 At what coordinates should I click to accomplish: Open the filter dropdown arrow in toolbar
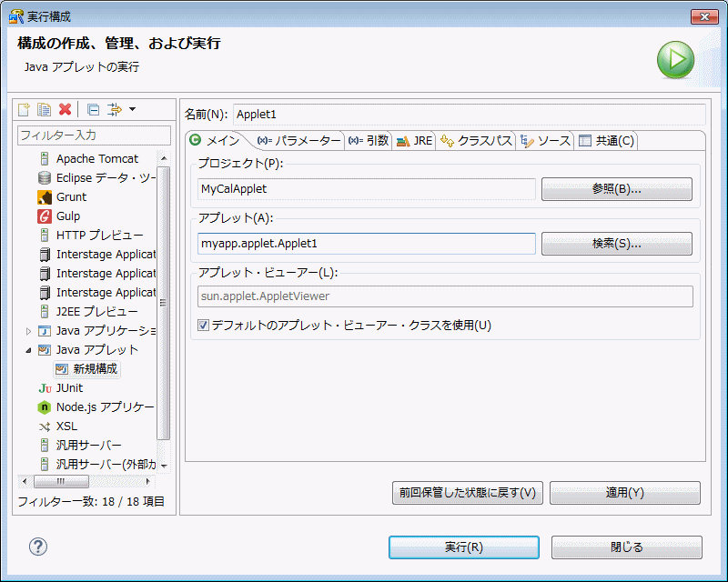click(x=132, y=109)
